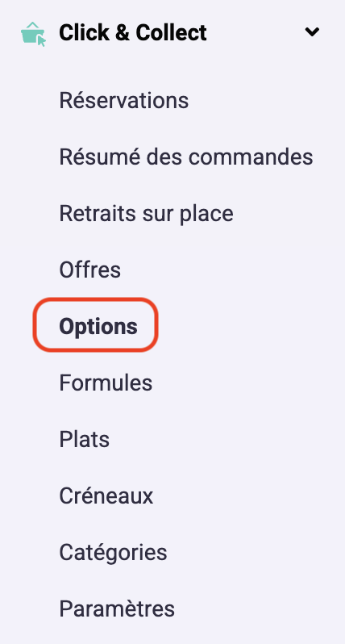Open the Catégories page
The width and height of the screenshot is (345, 644).
tap(113, 553)
